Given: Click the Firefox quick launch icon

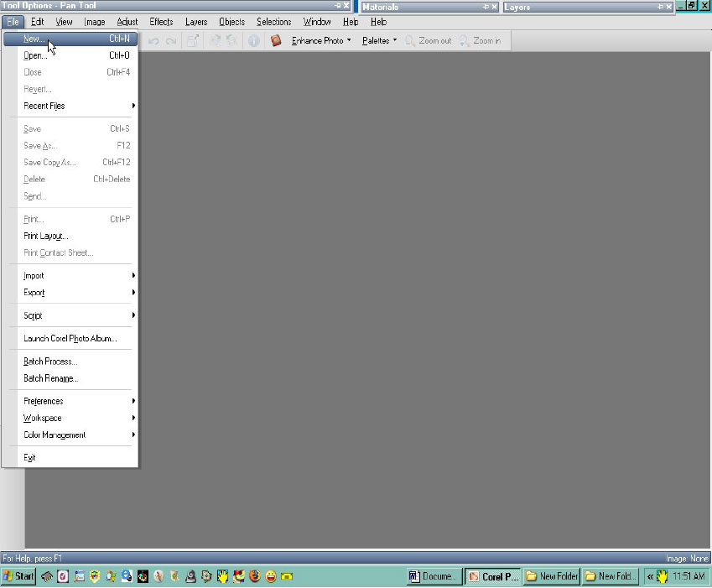Looking at the screenshot, I should [255, 576].
